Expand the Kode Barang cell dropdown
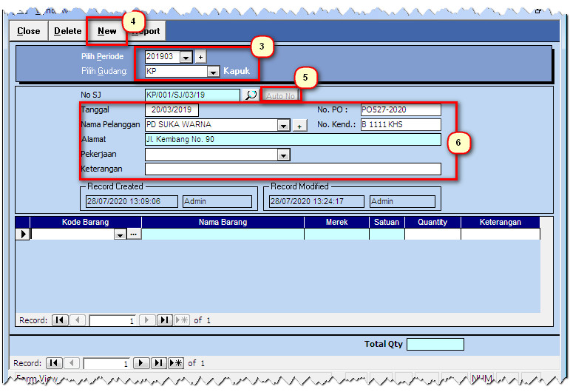Image resolution: width=570 pixels, height=392 pixels. (121, 234)
